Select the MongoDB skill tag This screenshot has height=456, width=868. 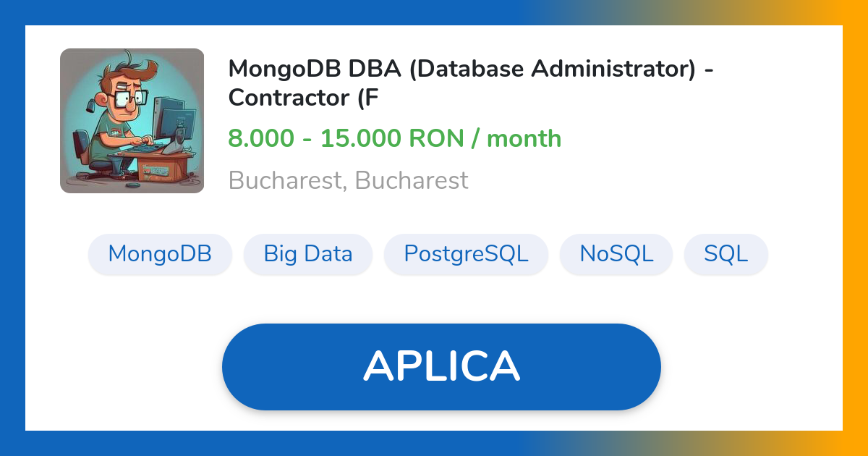(x=160, y=254)
